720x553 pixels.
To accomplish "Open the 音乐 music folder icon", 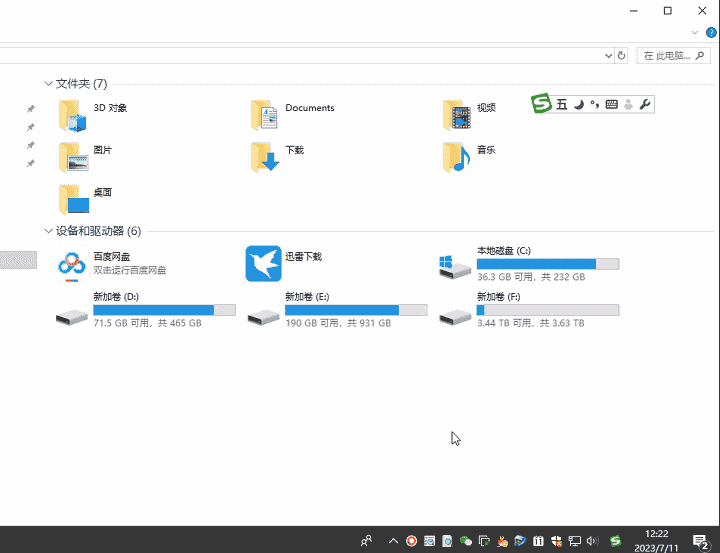I will pyautogui.click(x=457, y=157).
